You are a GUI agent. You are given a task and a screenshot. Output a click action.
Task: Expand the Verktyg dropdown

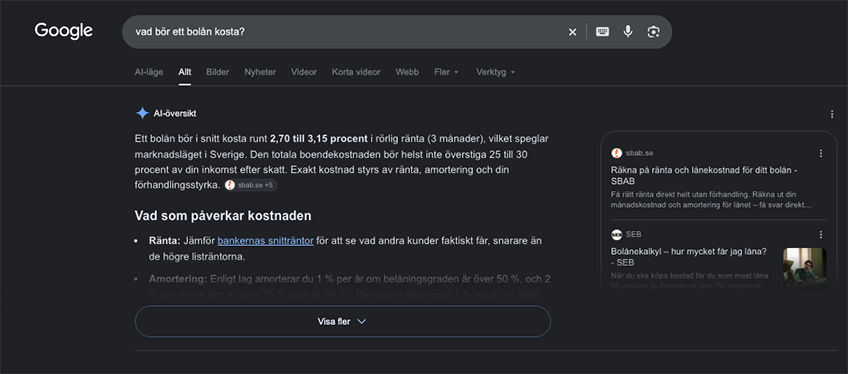coord(495,72)
